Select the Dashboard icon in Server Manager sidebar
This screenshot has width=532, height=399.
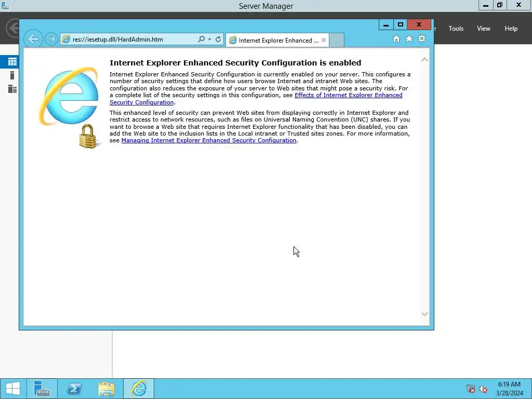tap(12, 62)
